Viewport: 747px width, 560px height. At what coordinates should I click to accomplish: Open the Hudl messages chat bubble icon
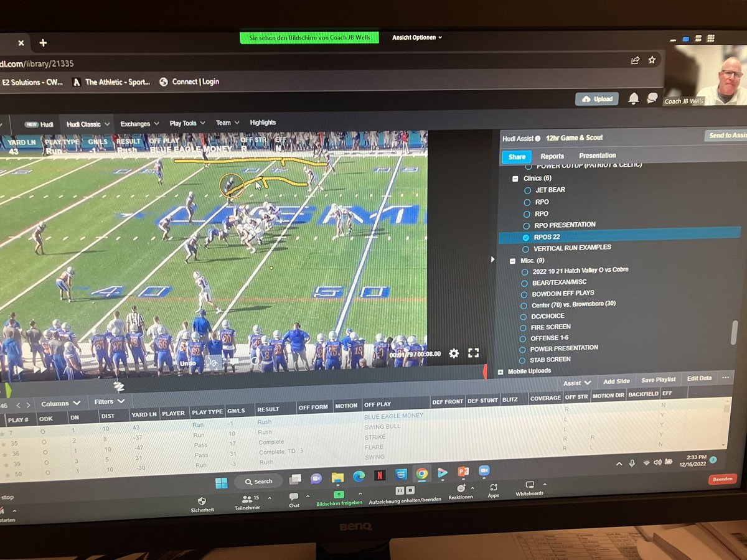pos(652,98)
